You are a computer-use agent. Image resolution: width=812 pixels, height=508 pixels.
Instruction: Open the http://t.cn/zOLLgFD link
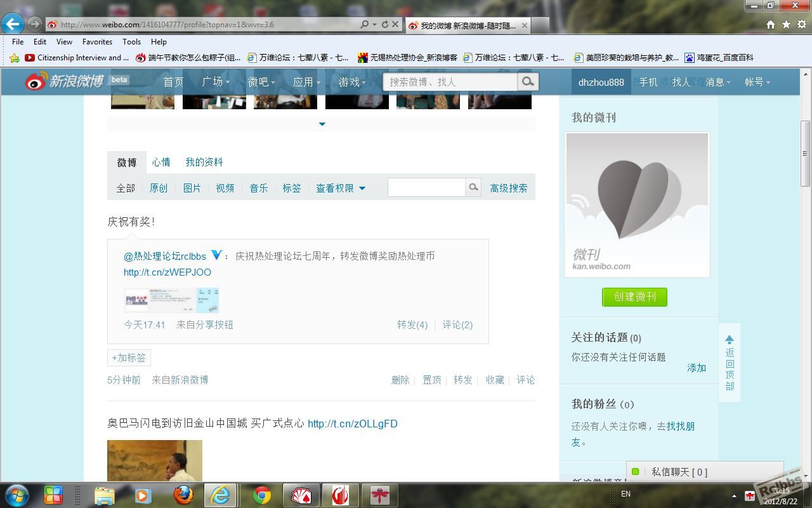353,424
